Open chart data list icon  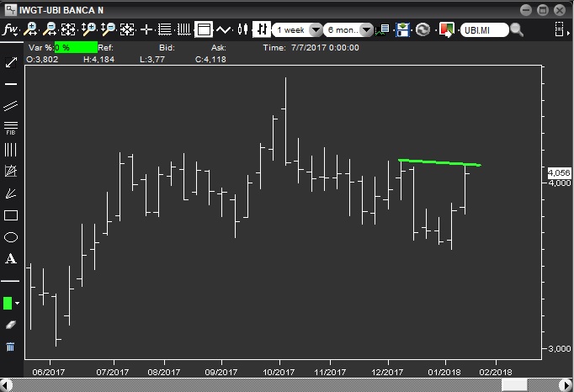(x=383, y=29)
